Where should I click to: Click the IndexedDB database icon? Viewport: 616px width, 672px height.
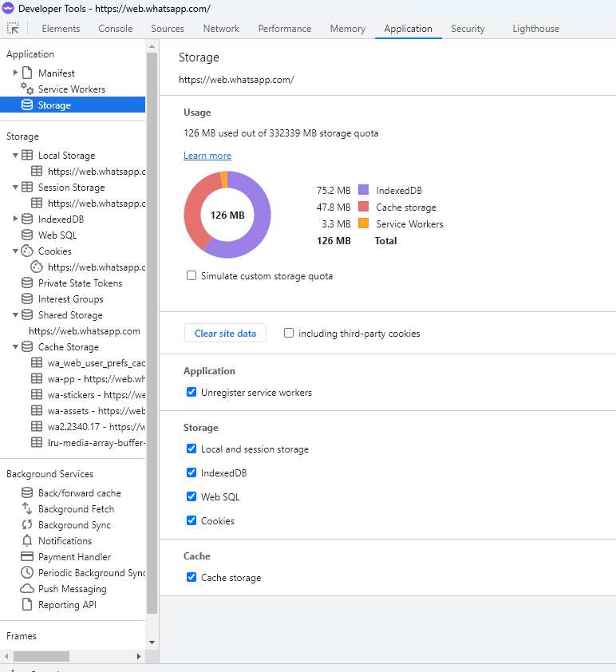click(27, 219)
